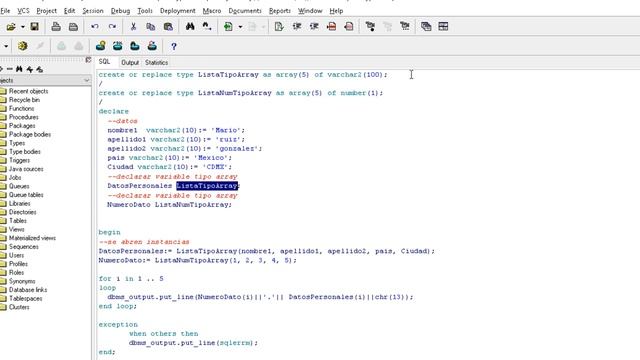
Task: Click the Explain plan database icon
Action: (x=152, y=46)
